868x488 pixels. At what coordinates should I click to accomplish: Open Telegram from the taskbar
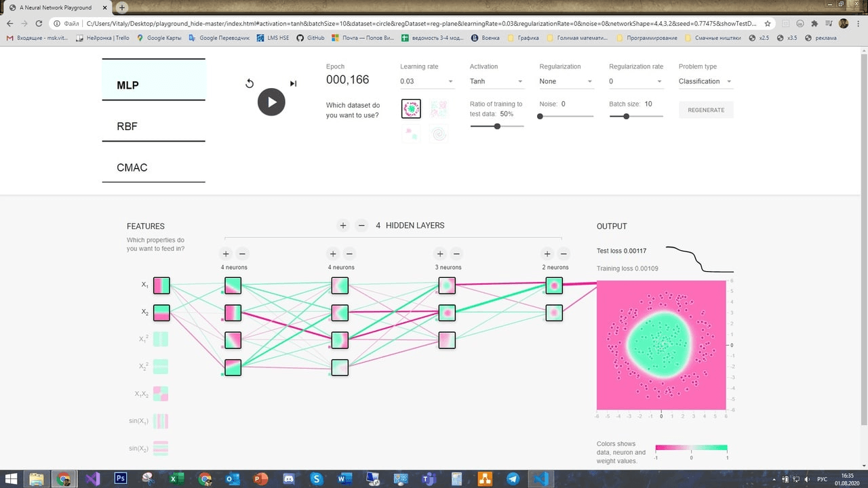click(513, 479)
